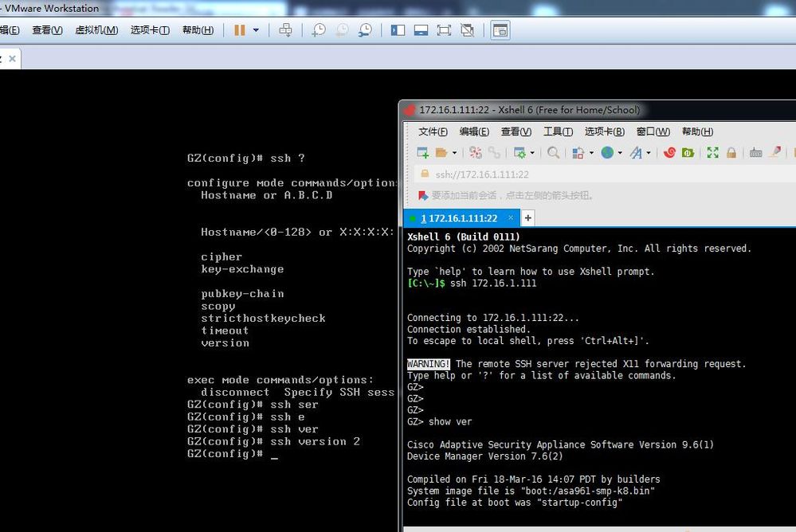Open Xshell session properties gear icon
Screen dimensions: 796x532
(x=520, y=153)
